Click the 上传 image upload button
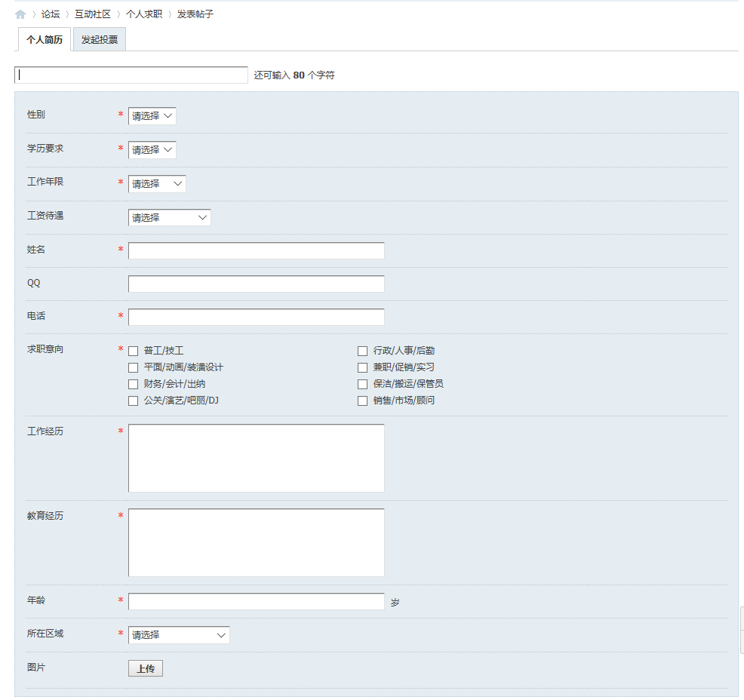The height and width of the screenshot is (700, 744). pyautogui.click(x=146, y=669)
